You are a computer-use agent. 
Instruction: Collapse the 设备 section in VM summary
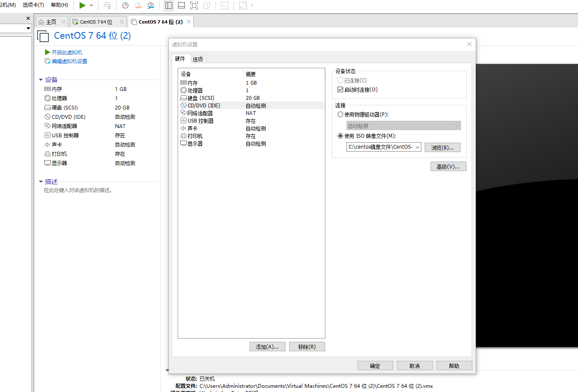pyautogui.click(x=41, y=80)
